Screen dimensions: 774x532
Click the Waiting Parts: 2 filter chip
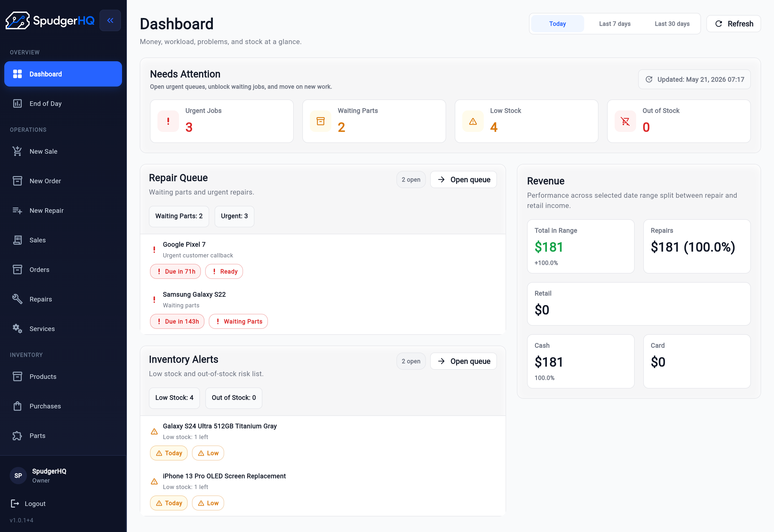pos(179,216)
